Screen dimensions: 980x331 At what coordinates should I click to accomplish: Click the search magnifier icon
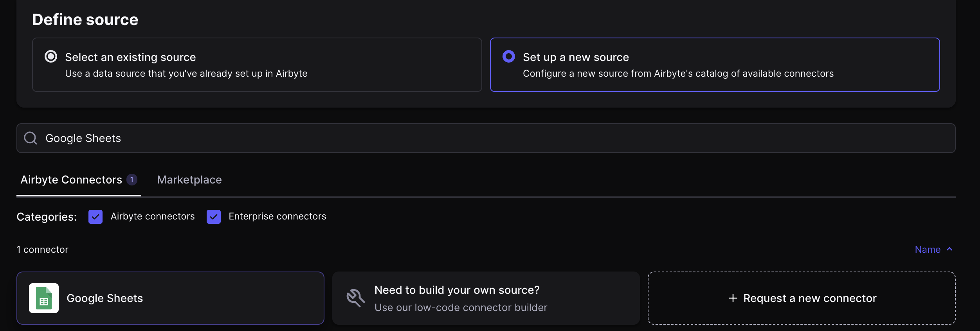[x=31, y=138]
